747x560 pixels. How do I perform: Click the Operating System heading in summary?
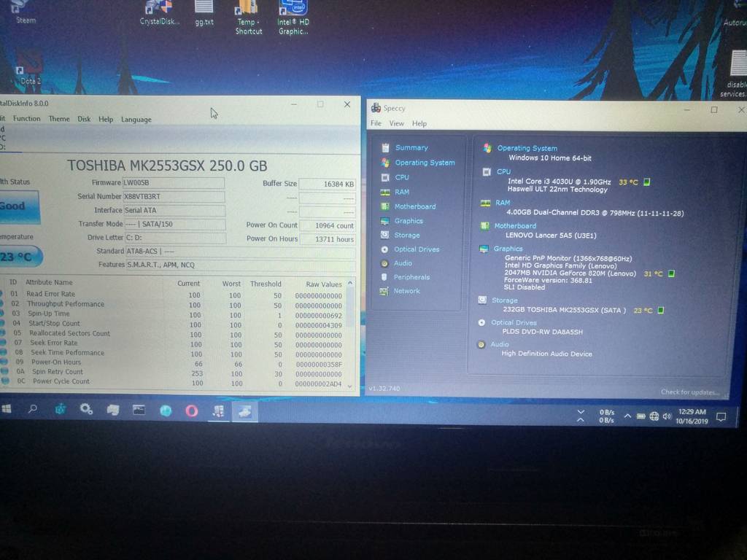[527, 148]
